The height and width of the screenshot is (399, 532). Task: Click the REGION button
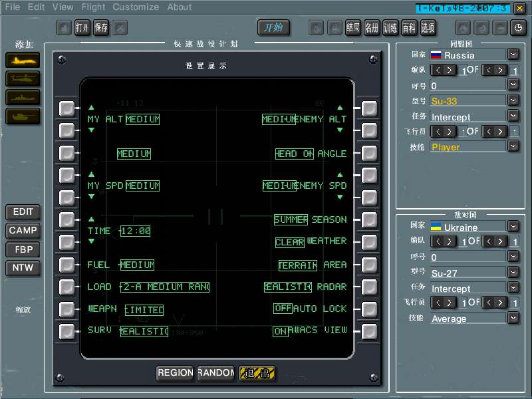(175, 373)
